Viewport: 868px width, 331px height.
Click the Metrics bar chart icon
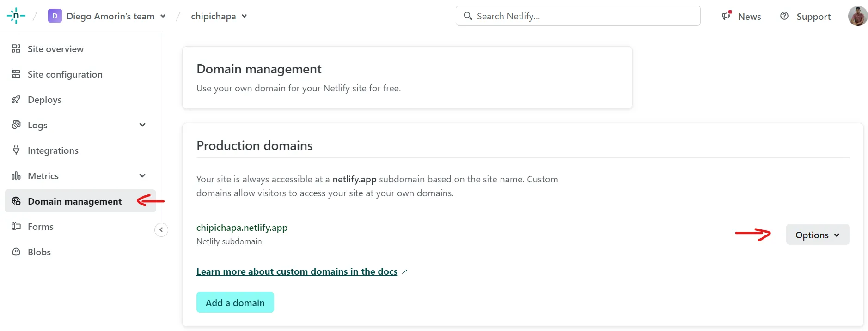point(16,175)
